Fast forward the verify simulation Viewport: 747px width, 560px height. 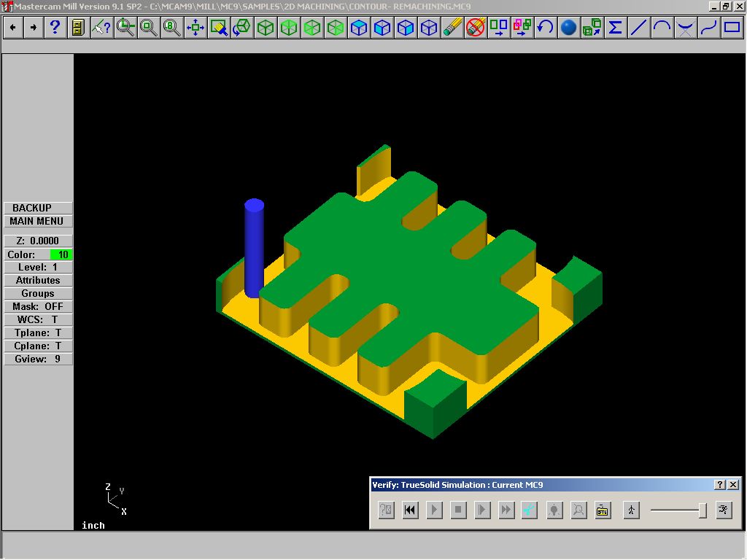(x=506, y=510)
